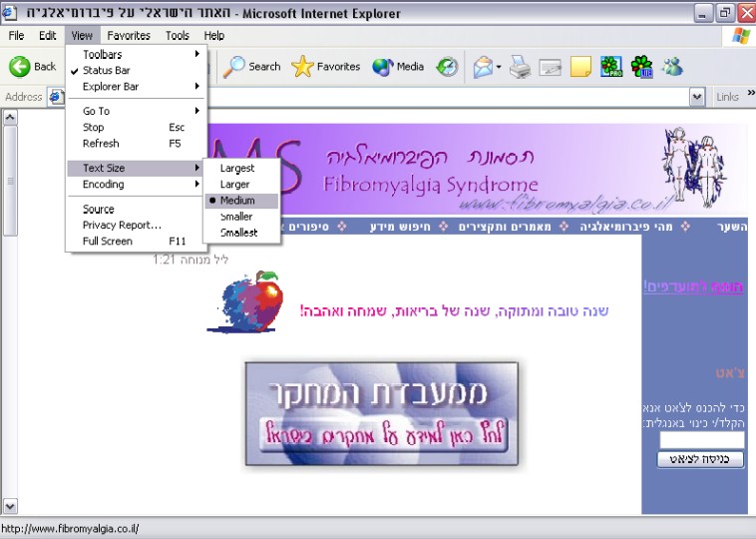The width and height of the screenshot is (756, 539).
Task: Click the Print printer icon
Action: click(520, 67)
